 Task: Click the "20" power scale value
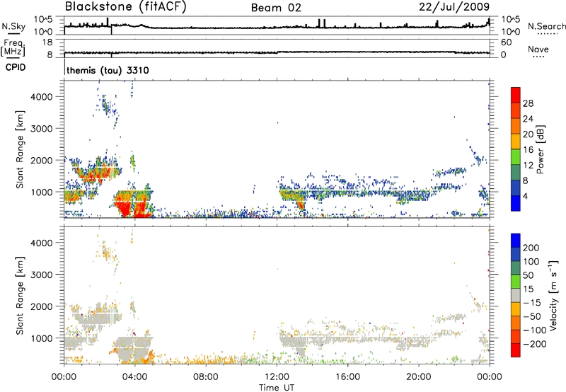click(529, 134)
